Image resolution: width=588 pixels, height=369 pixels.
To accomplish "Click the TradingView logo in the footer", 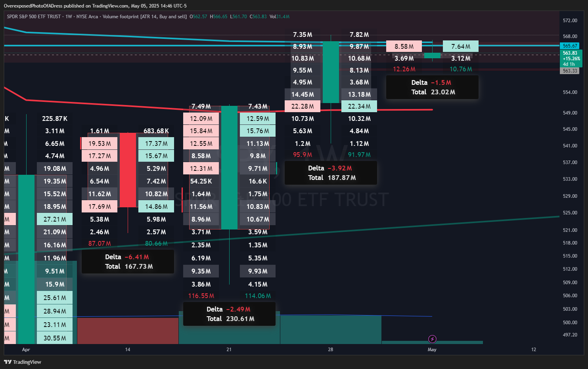I will [x=23, y=362].
